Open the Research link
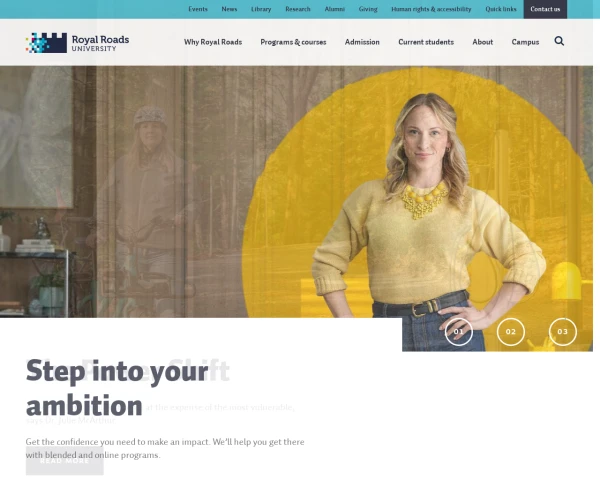This screenshot has width=600, height=480. click(298, 9)
